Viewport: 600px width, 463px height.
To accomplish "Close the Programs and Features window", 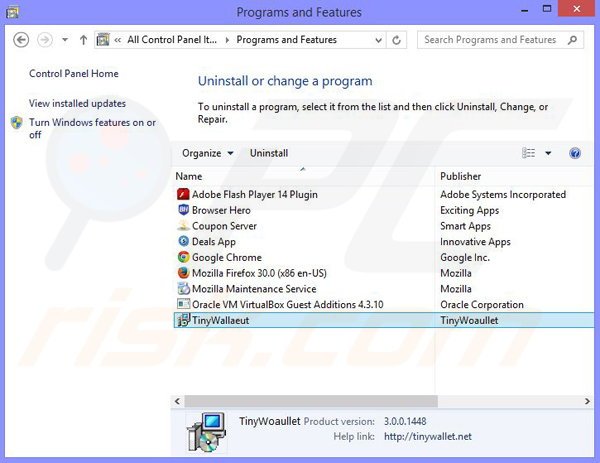I will [577, 9].
